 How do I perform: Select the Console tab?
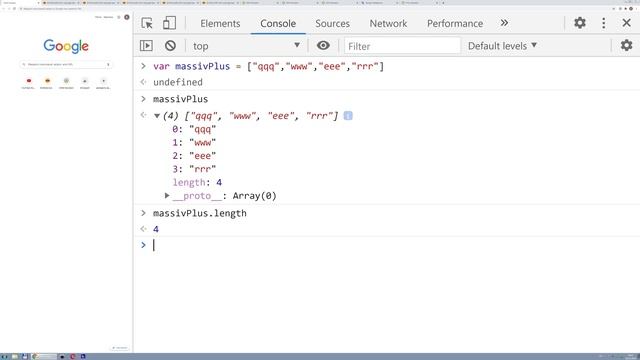pyautogui.click(x=278, y=24)
